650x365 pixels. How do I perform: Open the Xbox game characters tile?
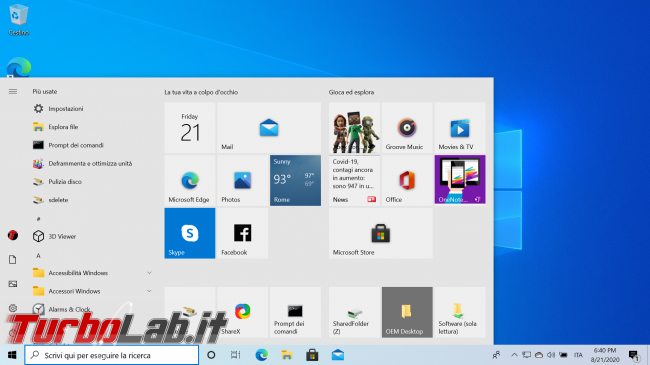[x=354, y=128]
